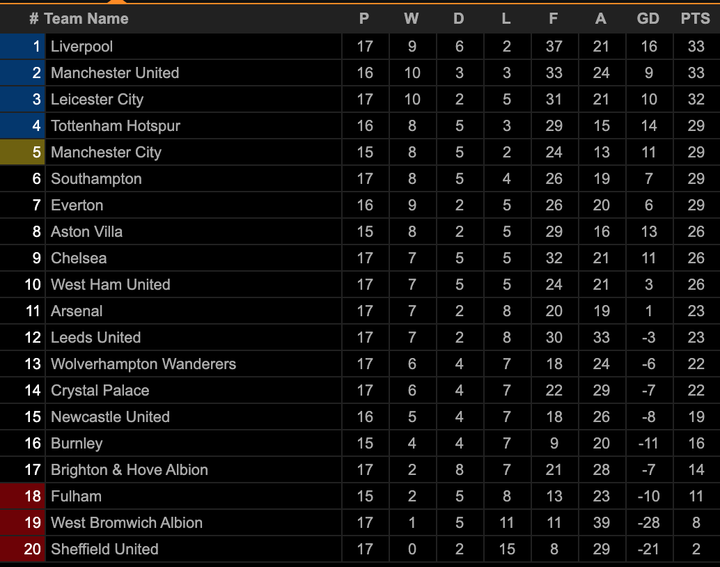The height and width of the screenshot is (567, 720).
Task: Click the Team Name column header
Action: click(x=86, y=18)
